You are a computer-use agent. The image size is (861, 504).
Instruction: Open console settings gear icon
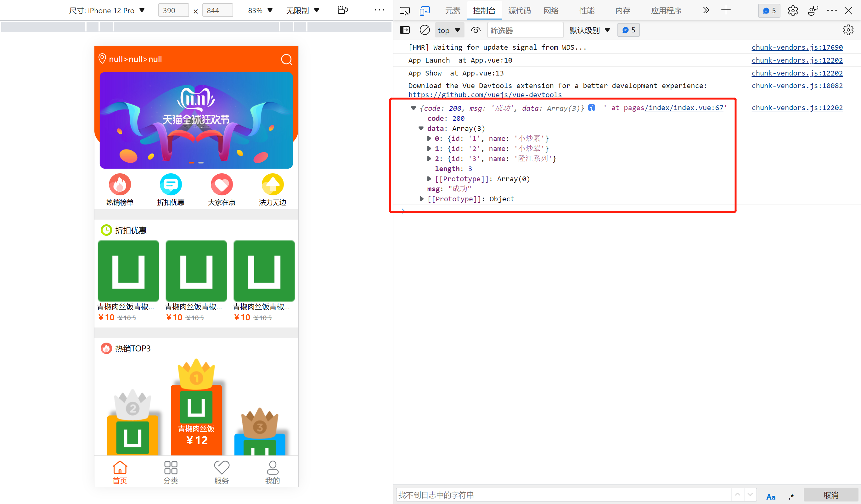coord(848,30)
